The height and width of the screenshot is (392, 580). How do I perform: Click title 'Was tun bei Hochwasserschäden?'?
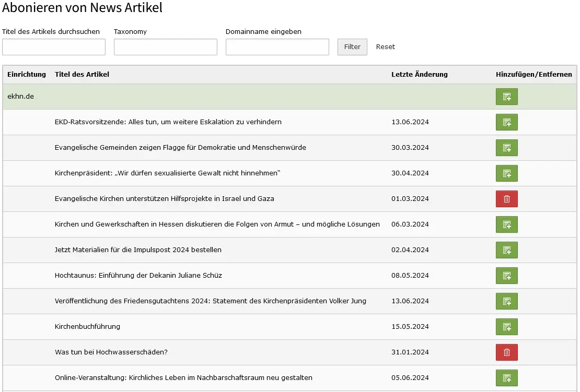111,352
